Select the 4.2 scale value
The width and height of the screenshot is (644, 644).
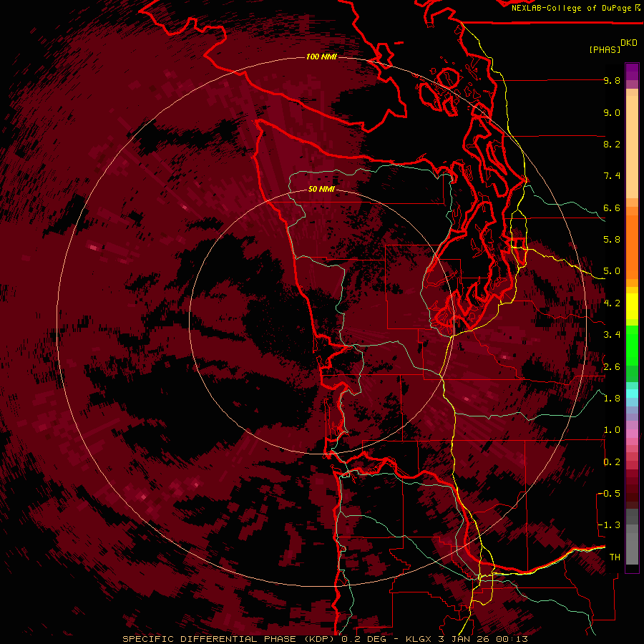(612, 303)
